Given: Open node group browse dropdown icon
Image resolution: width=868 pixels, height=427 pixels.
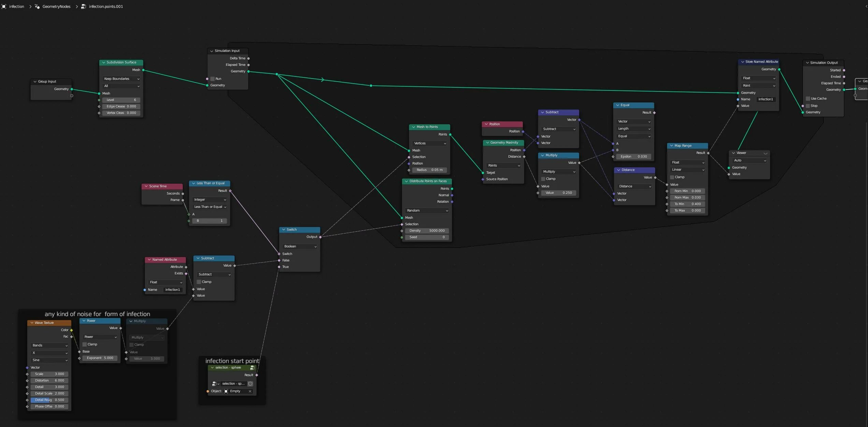Looking at the screenshot, I should pos(216,384).
